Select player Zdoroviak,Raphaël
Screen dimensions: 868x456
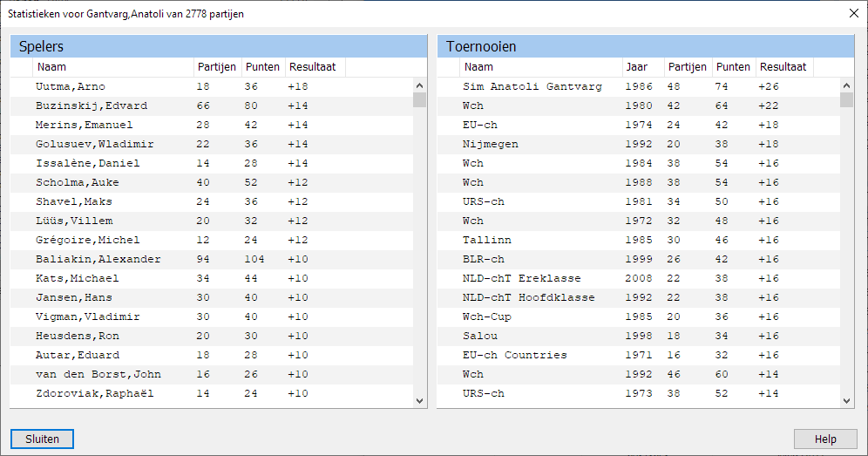click(212, 393)
